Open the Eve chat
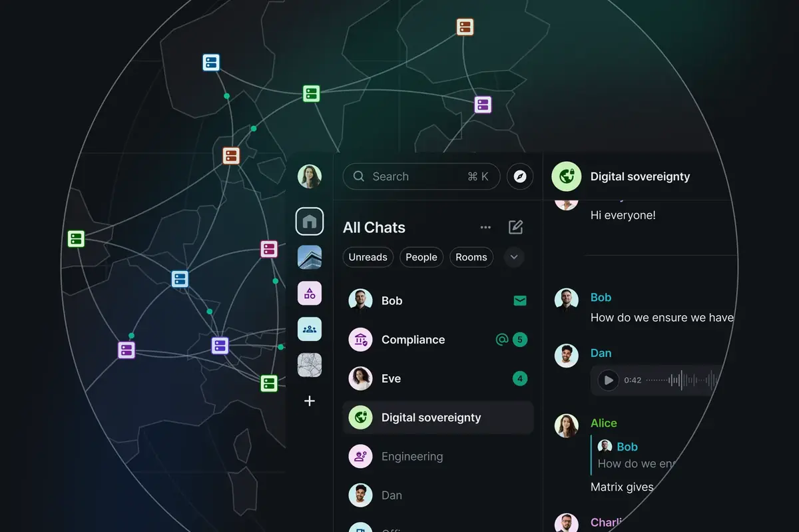 pos(438,379)
